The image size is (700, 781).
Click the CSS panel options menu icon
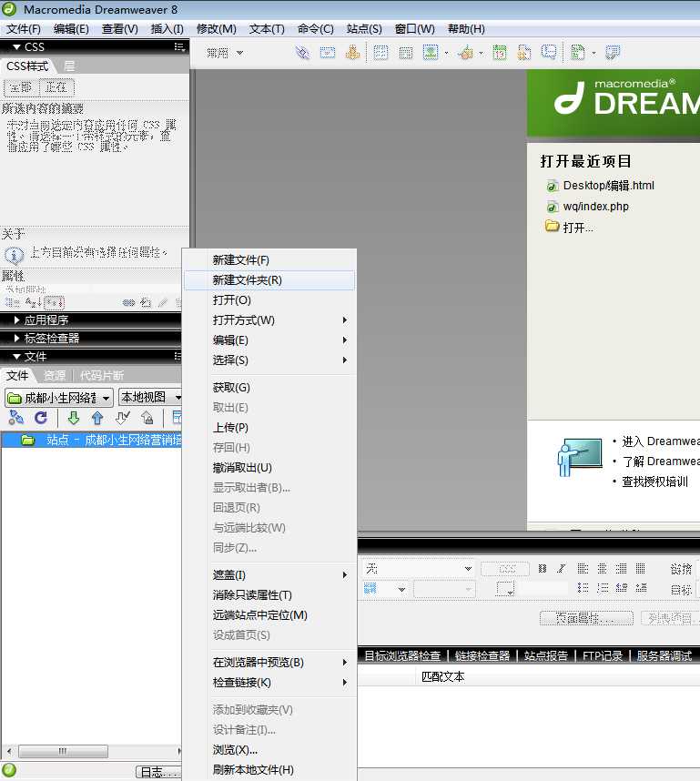180,46
